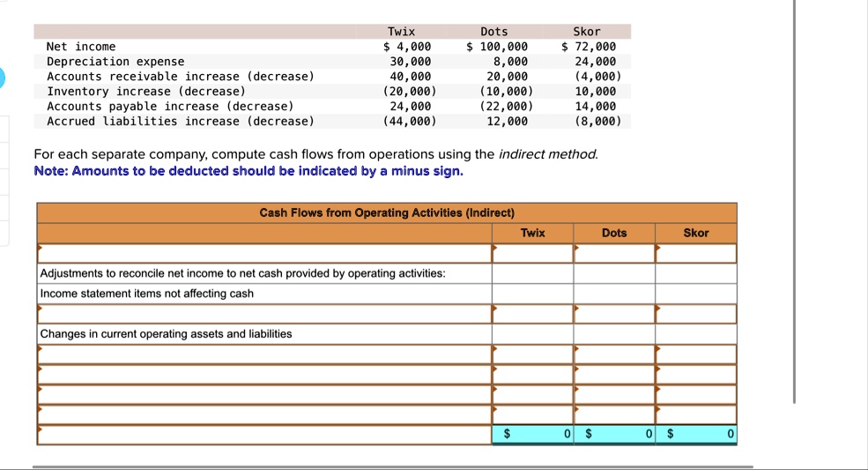This screenshot has width=868, height=470.
Task: Select 'Accrued liabilities increase (decrease)' row label
Action: pyautogui.click(x=181, y=122)
